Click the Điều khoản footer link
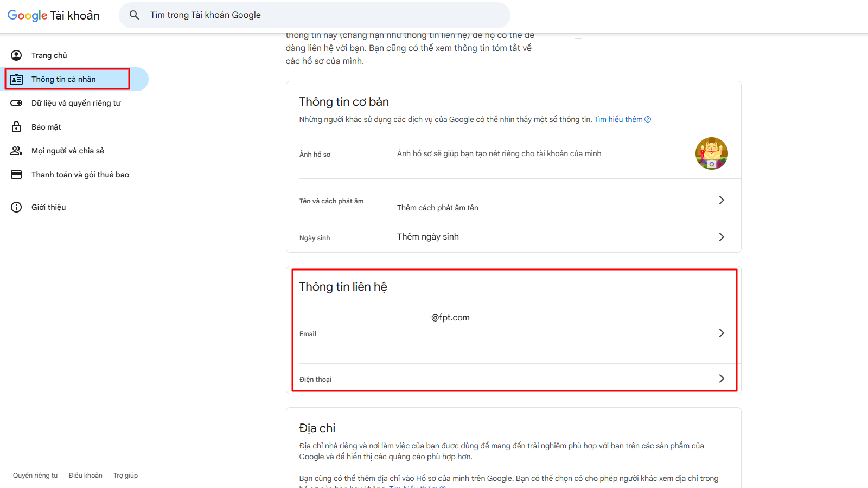This screenshot has height=488, width=868. pos(85,476)
